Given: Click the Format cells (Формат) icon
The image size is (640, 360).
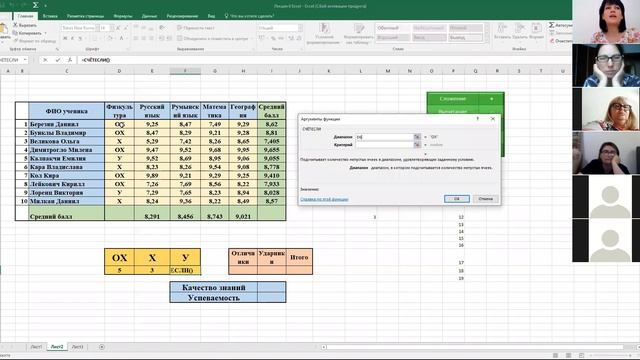Looking at the screenshot, I should [536, 28].
